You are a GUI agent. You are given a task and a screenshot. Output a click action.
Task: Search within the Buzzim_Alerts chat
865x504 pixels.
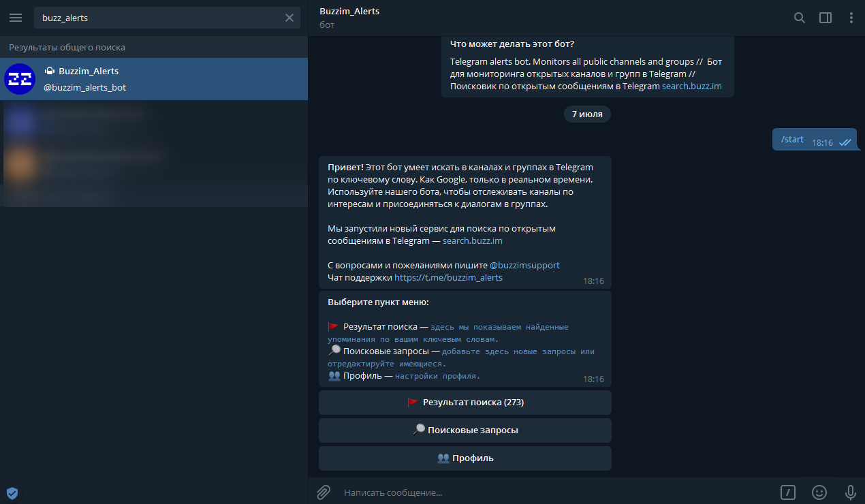[800, 18]
